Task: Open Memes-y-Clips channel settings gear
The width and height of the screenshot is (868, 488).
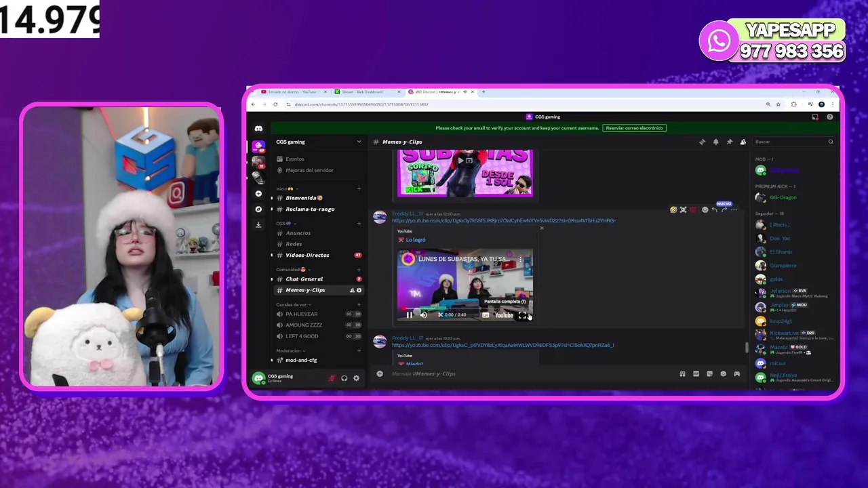Action: coord(359,290)
